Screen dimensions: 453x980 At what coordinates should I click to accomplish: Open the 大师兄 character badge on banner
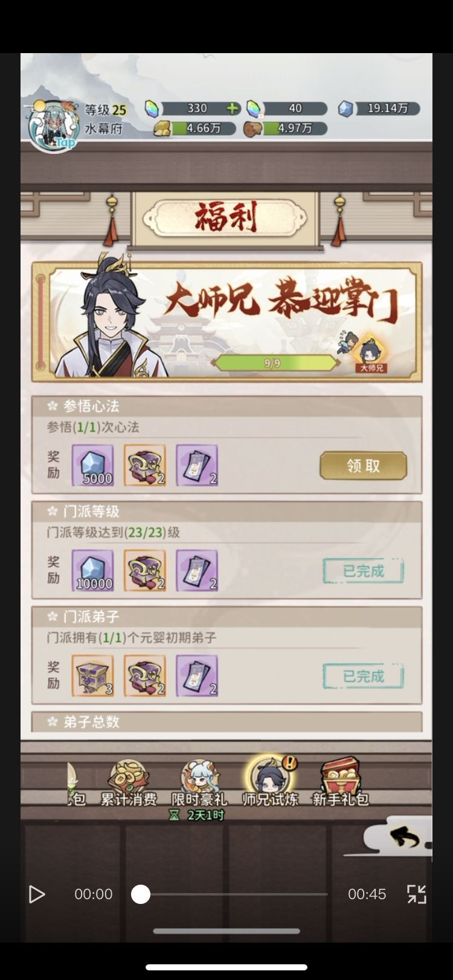(370, 354)
